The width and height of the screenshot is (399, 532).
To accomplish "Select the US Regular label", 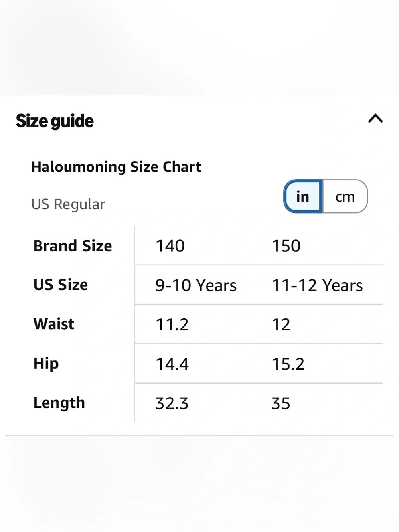I will pos(68,204).
